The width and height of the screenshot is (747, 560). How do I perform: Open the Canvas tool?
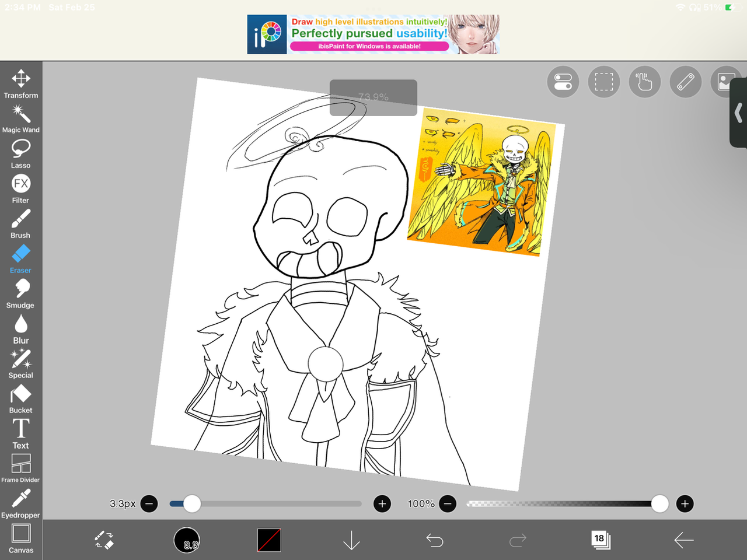pos(21,539)
